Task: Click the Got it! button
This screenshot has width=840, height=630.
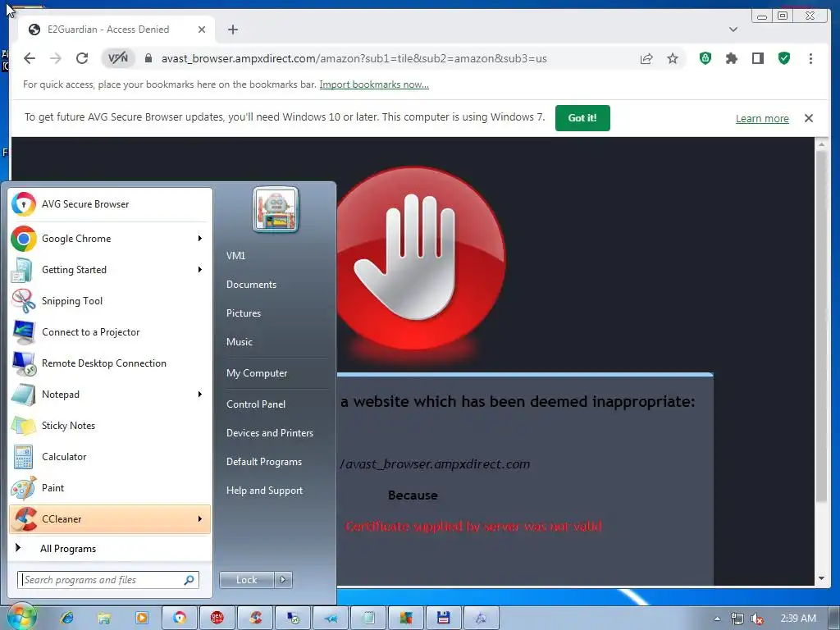Action: click(x=582, y=118)
